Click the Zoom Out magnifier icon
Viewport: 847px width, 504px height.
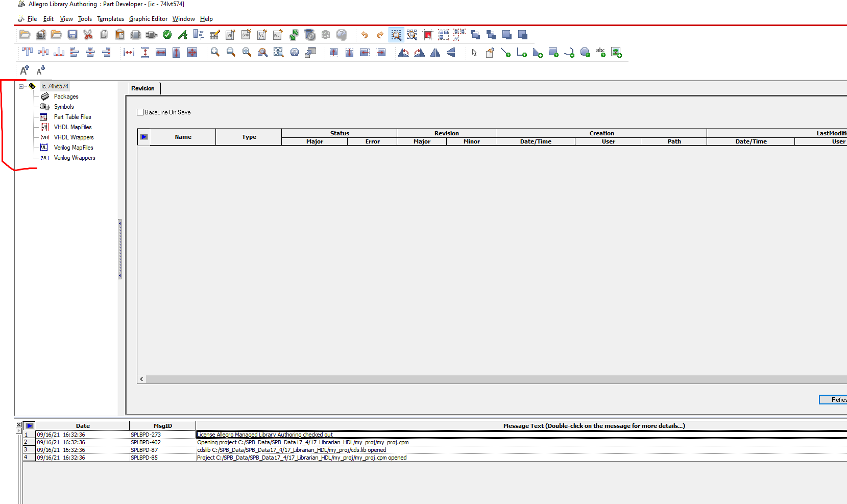[x=231, y=52]
